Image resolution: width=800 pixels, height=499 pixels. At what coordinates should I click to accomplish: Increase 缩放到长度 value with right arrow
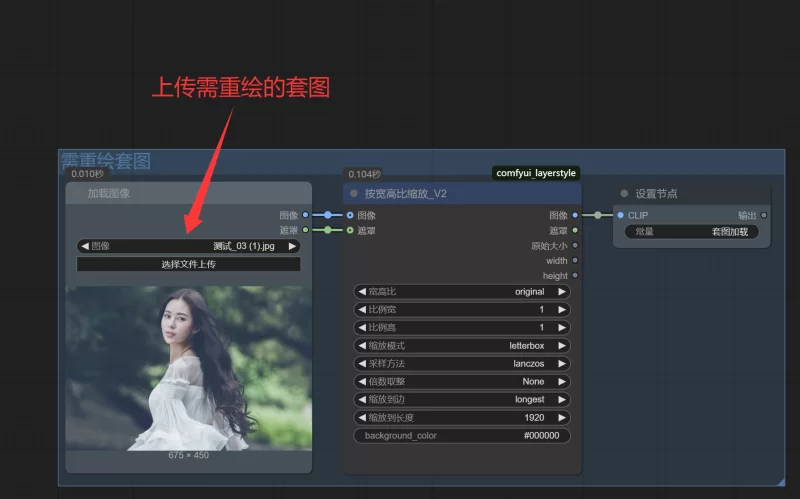(x=562, y=417)
